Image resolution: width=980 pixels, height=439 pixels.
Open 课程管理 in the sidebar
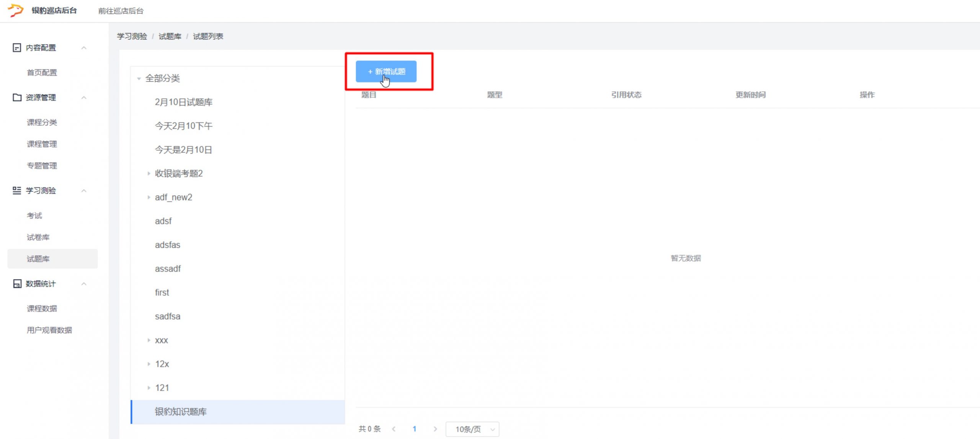coord(42,144)
